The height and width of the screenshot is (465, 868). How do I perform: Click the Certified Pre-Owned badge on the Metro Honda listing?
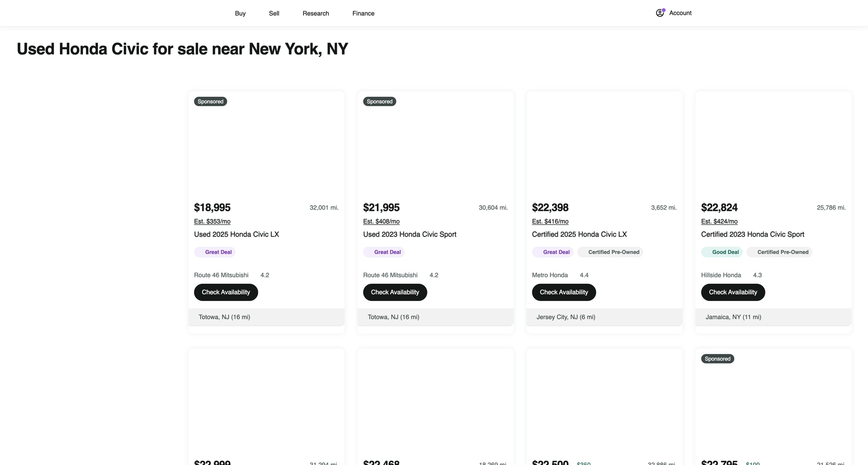click(610, 252)
